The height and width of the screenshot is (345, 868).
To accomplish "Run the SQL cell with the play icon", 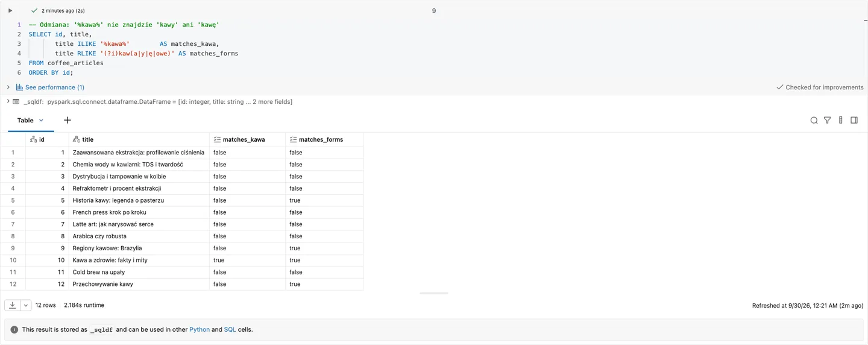I will click(10, 11).
